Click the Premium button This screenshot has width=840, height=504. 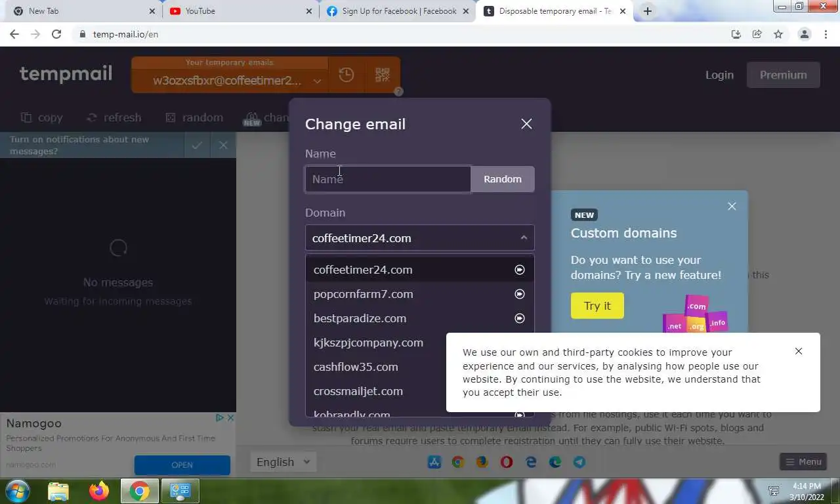tap(784, 75)
